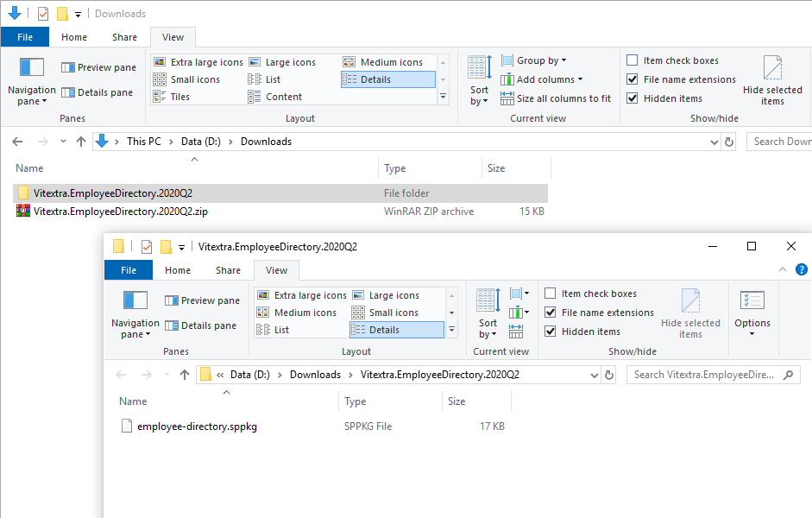Open Sort by dropdown in Downloads window
Screen dimensions: 812x518
pyautogui.click(x=480, y=81)
